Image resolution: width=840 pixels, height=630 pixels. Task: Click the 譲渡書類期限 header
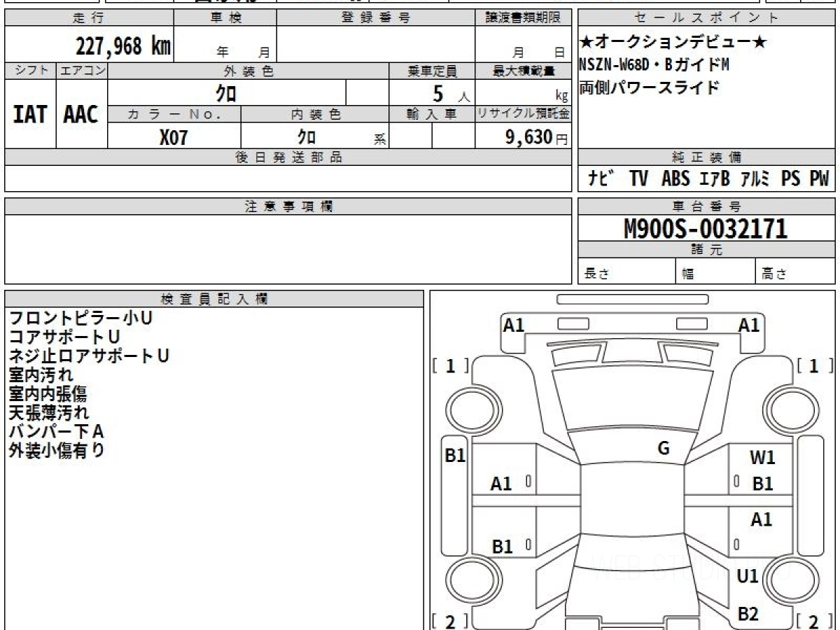(x=524, y=18)
